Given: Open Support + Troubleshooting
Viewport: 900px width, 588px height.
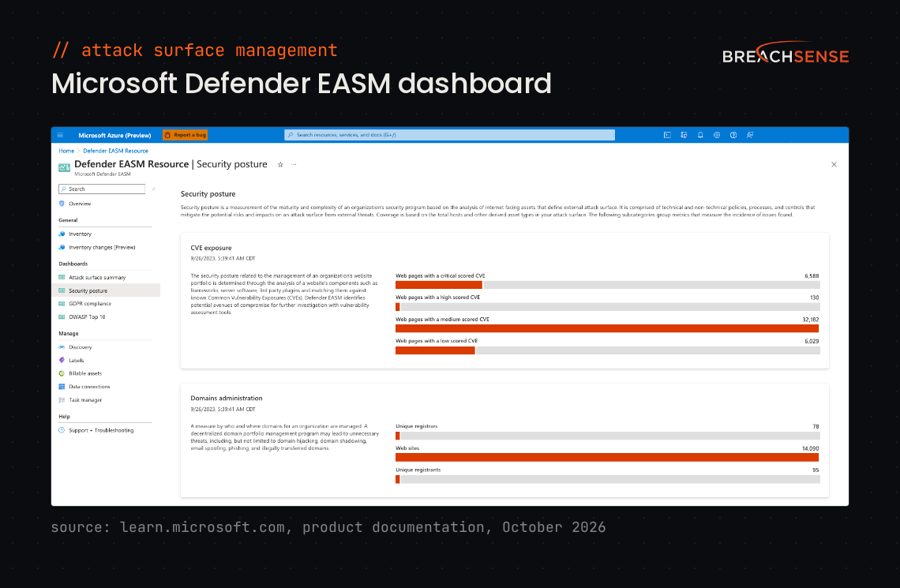Looking at the screenshot, I should 101,430.
